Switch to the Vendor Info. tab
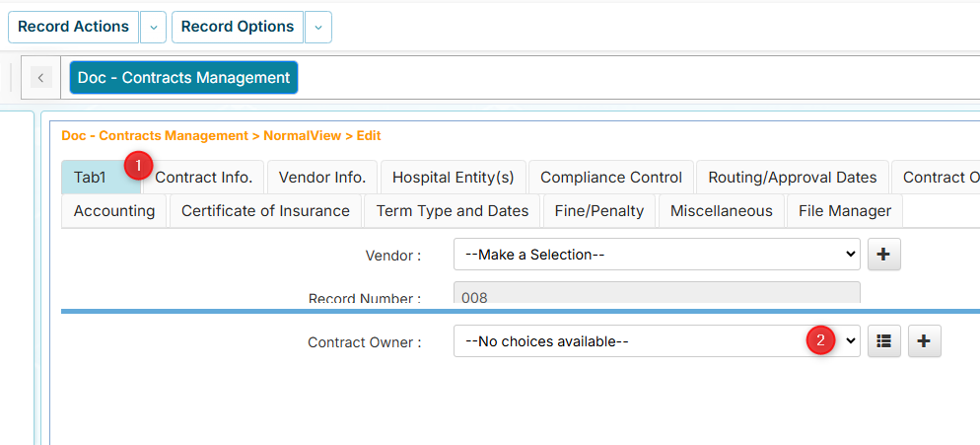980x445 pixels. pos(322,178)
